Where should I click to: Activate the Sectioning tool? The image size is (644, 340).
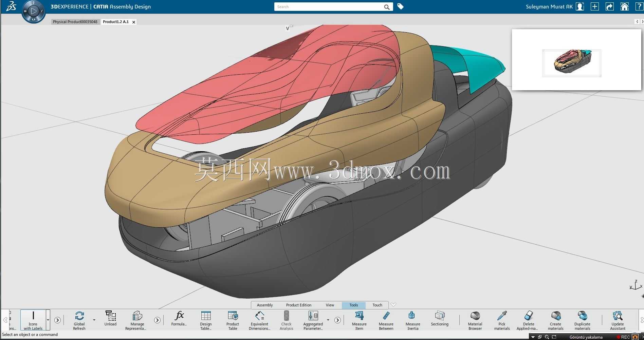(440, 318)
